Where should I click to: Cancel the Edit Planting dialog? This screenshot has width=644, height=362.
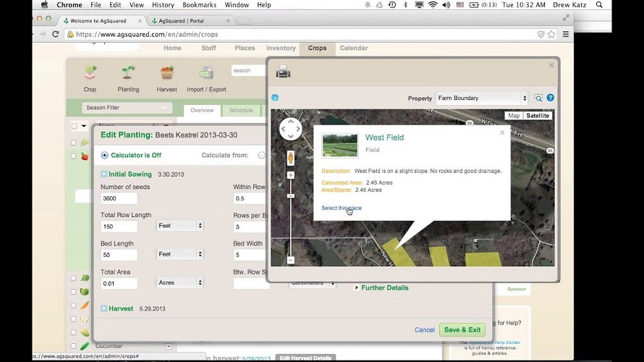pyautogui.click(x=424, y=330)
